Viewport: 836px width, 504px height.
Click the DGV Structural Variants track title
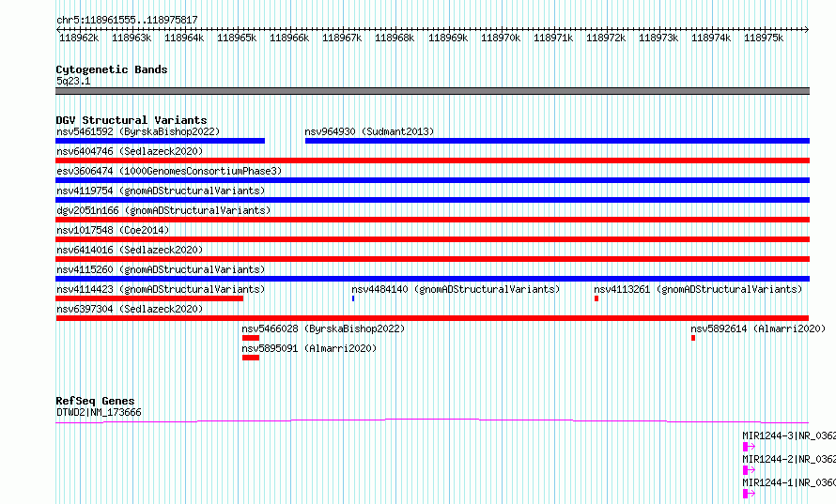(x=132, y=120)
